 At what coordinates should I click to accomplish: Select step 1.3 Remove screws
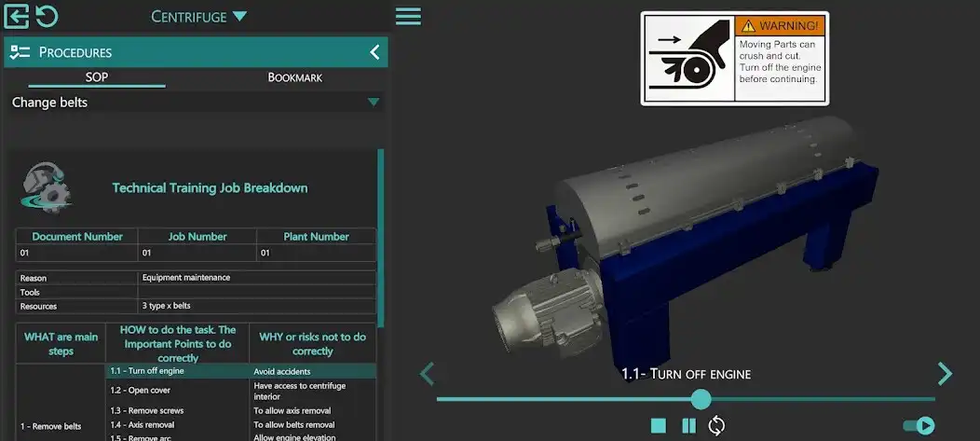pyautogui.click(x=147, y=410)
